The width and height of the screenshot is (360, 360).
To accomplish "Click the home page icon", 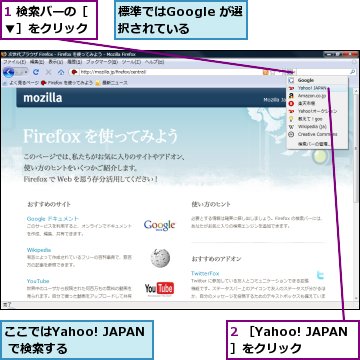I will [x=61, y=72].
